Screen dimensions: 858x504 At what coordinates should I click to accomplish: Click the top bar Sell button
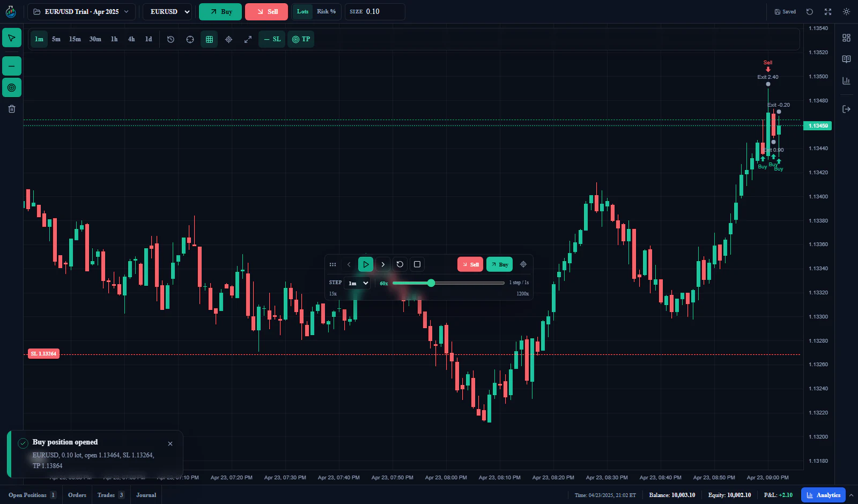click(x=267, y=12)
